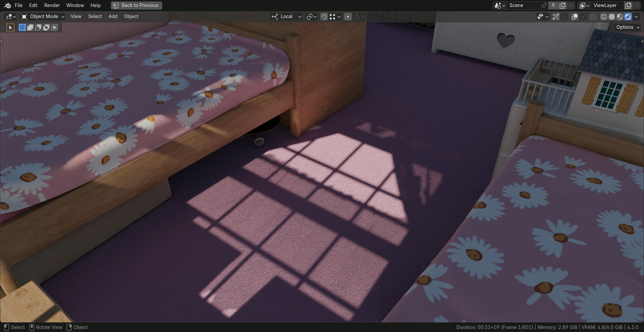This screenshot has height=332, width=644.
Task: Choose Set New Selection mode icon
Action: pos(22,27)
